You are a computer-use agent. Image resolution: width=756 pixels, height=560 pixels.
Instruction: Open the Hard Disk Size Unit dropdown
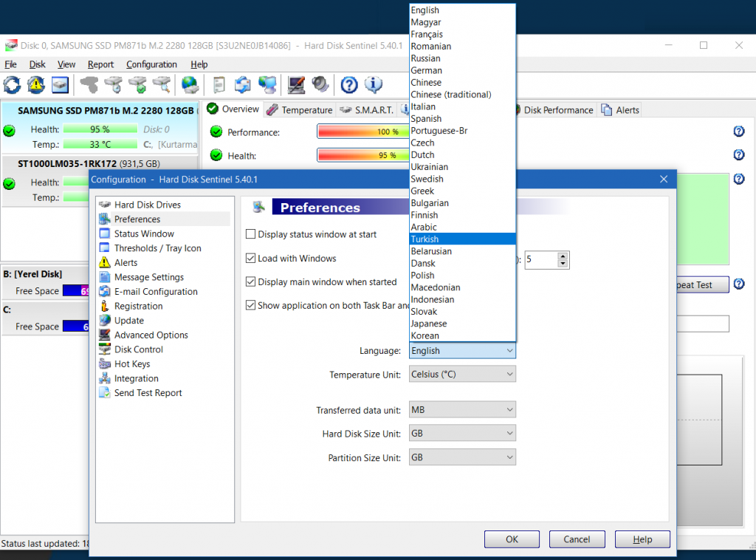pyautogui.click(x=462, y=433)
